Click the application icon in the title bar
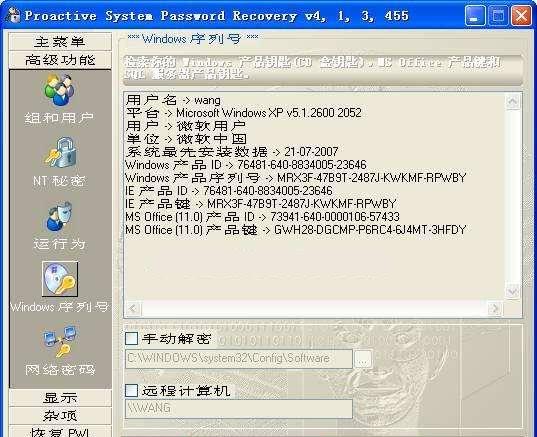The width and height of the screenshot is (537, 437). pos(14,16)
